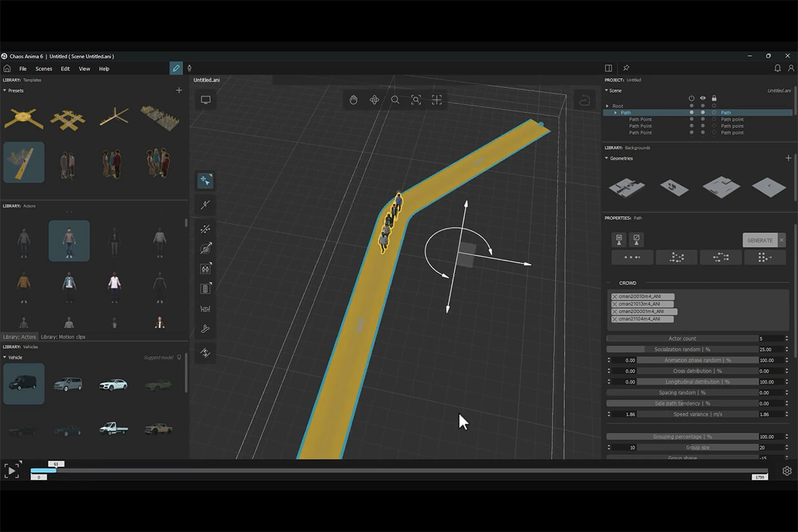Collapse the Vehicle library section
This screenshot has width=798, height=532.
[x=5, y=357]
